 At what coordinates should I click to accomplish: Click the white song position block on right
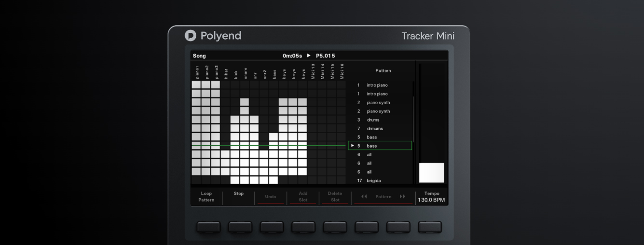tap(431, 173)
